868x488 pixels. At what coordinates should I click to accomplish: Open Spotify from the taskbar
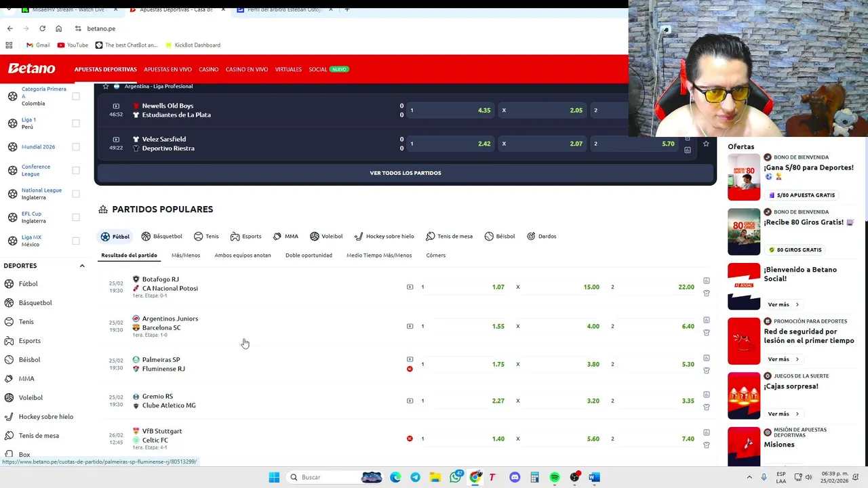[x=555, y=477]
